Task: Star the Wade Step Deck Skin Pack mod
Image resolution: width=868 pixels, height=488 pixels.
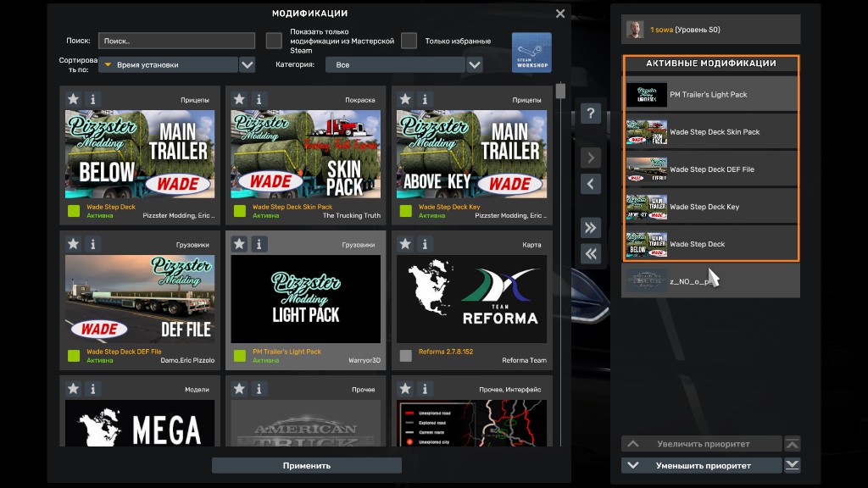Action: click(x=239, y=100)
